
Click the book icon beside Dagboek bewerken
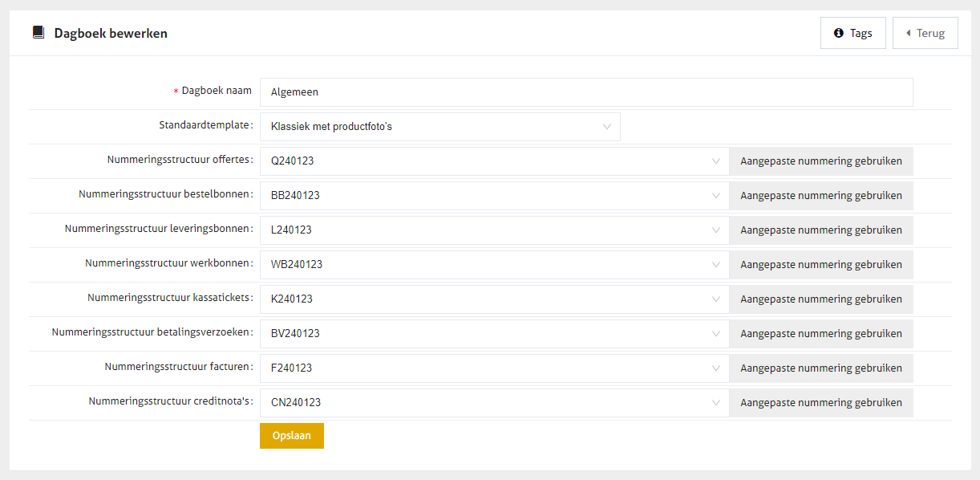38,33
